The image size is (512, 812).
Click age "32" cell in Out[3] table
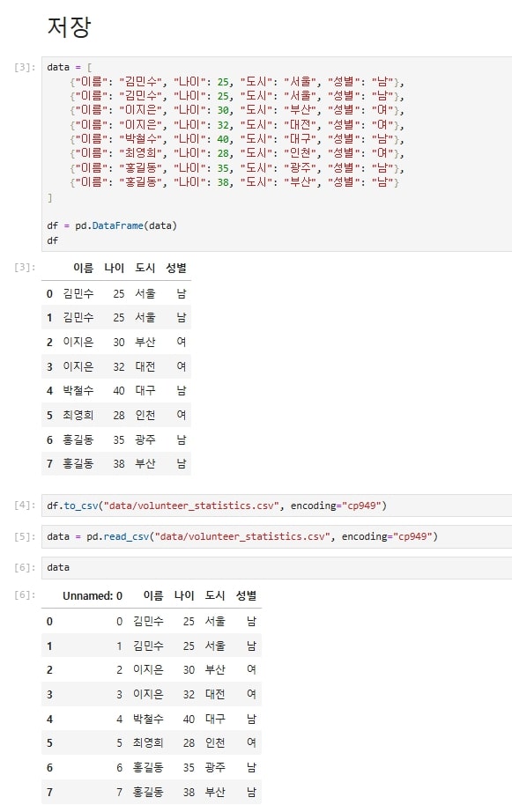[x=119, y=366]
